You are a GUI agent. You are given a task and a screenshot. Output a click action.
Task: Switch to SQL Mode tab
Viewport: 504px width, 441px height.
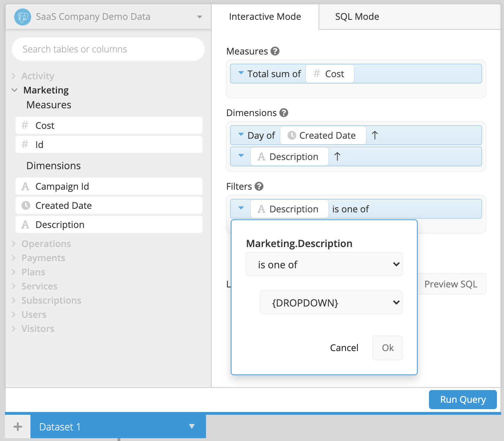click(x=357, y=17)
